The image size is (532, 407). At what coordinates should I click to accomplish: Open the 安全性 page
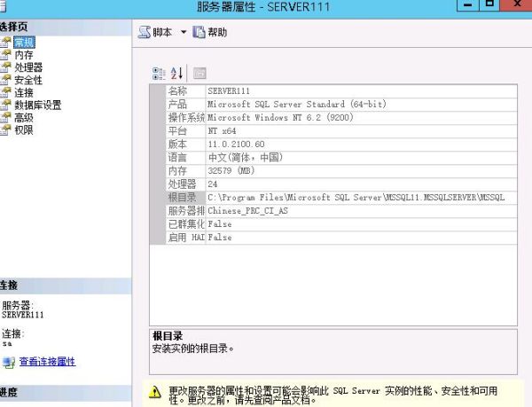click(x=28, y=80)
